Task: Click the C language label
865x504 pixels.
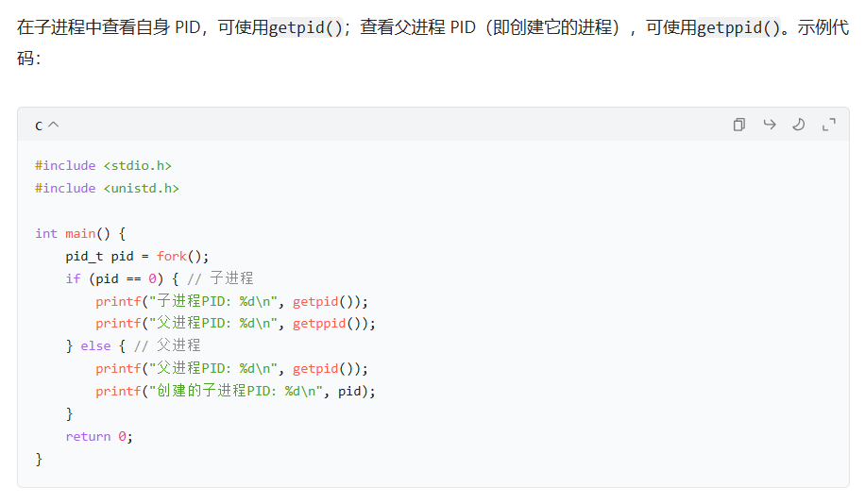Action: pyautogui.click(x=39, y=126)
